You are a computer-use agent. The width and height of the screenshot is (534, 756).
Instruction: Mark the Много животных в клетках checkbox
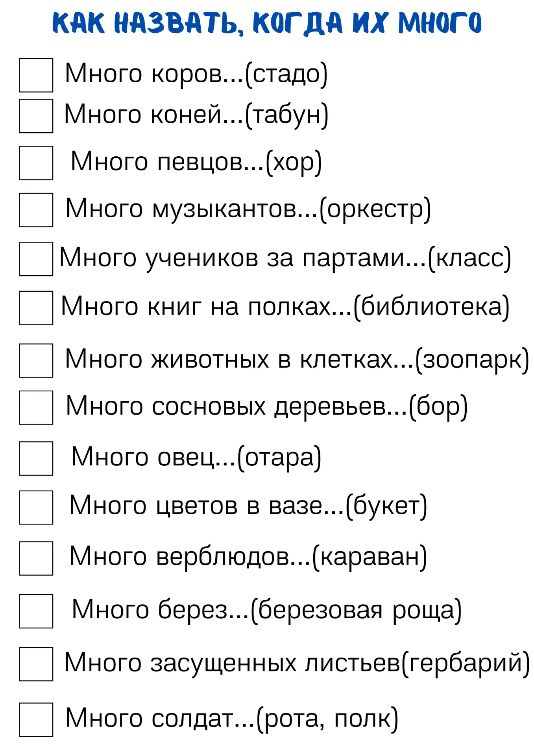pyautogui.click(x=36, y=361)
